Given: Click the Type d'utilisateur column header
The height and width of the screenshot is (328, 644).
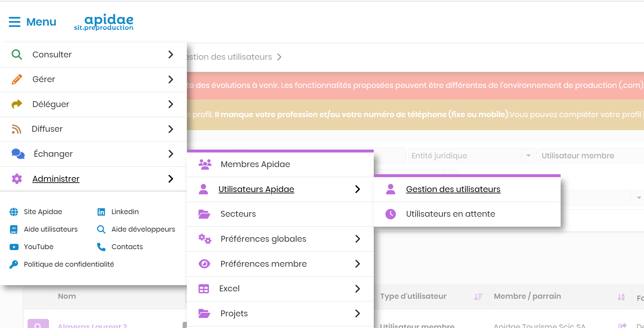Looking at the screenshot, I should (x=413, y=297).
